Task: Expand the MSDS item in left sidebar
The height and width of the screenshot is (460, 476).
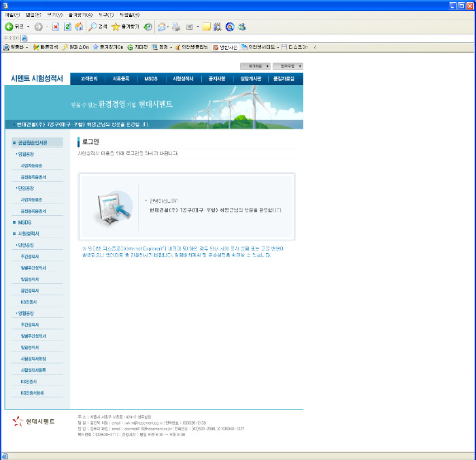Action: pos(24,223)
